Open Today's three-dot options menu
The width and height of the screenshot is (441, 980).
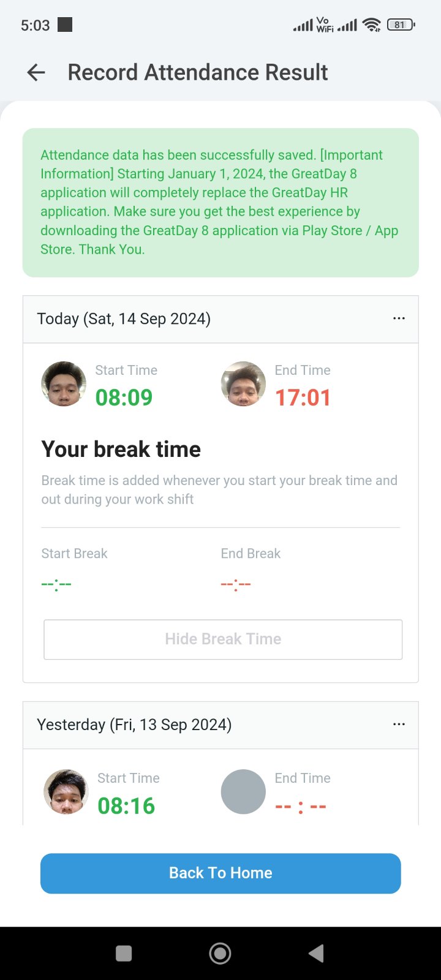[399, 318]
